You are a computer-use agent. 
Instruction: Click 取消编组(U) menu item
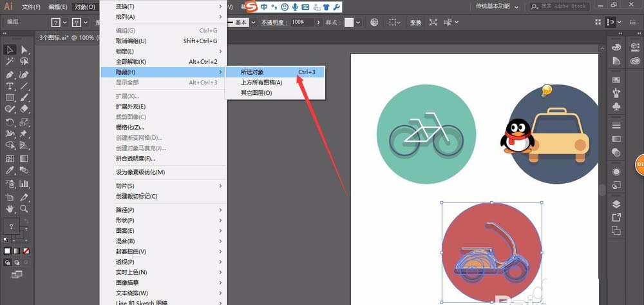[x=164, y=41]
